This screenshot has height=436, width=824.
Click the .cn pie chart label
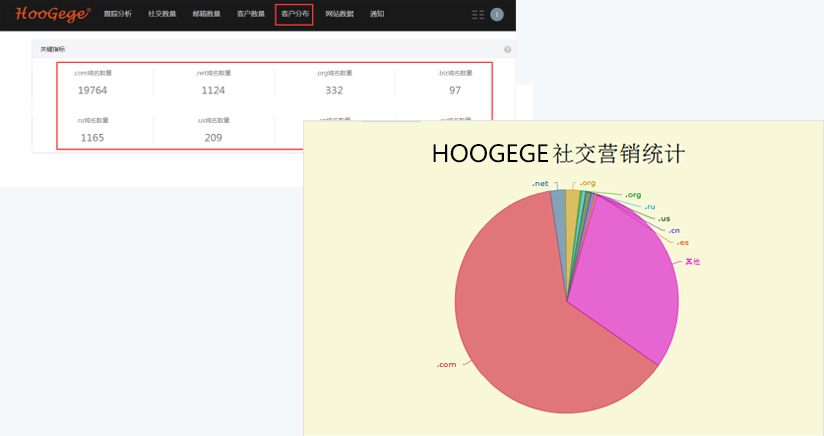[674, 231]
